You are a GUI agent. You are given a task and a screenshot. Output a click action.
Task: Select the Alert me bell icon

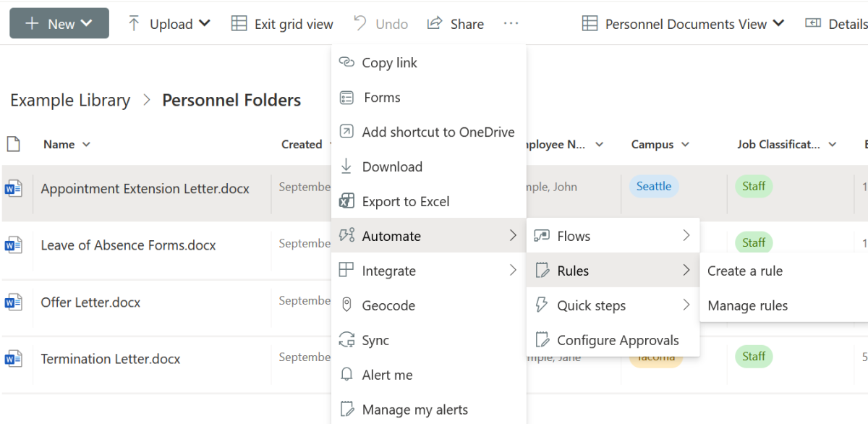pos(348,375)
